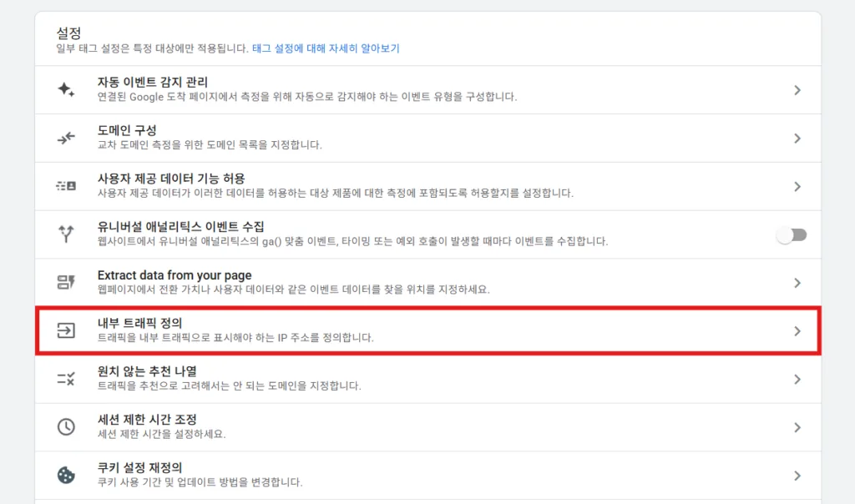This screenshot has width=855, height=504.
Task: Click the Extract data from your page icon
Action: coord(66,282)
